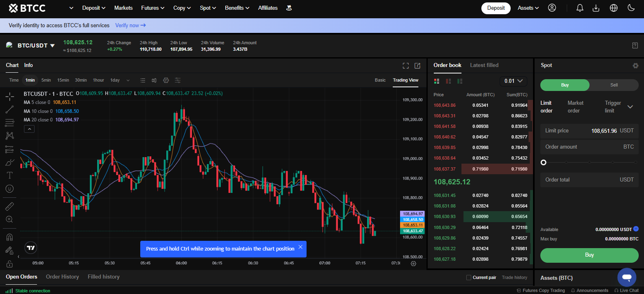Show only buy orders in order book
This screenshot has height=294, width=644.
pos(460,81)
